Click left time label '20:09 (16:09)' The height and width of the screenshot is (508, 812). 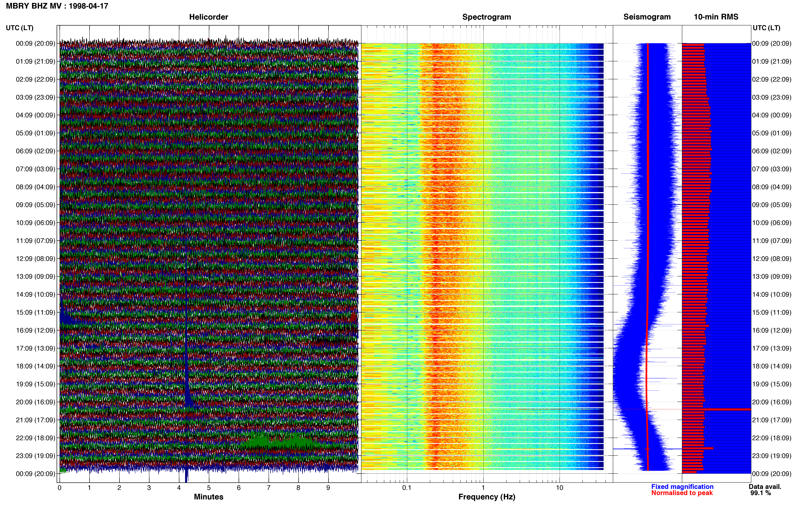[36, 402]
